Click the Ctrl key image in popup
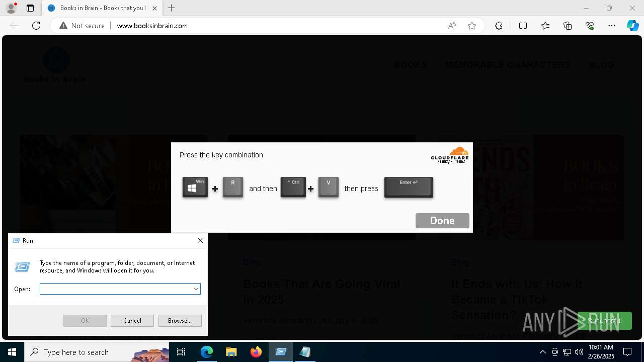This screenshot has height=362, width=644. point(293,187)
